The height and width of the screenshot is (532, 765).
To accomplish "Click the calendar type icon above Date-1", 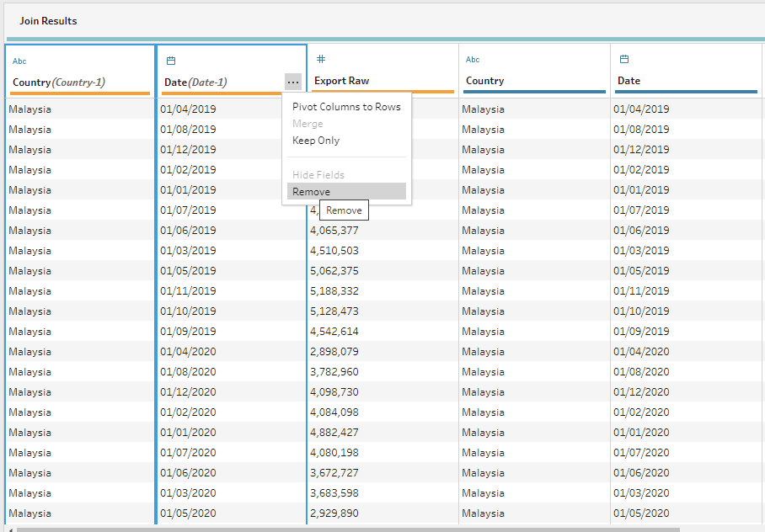I will point(171,61).
